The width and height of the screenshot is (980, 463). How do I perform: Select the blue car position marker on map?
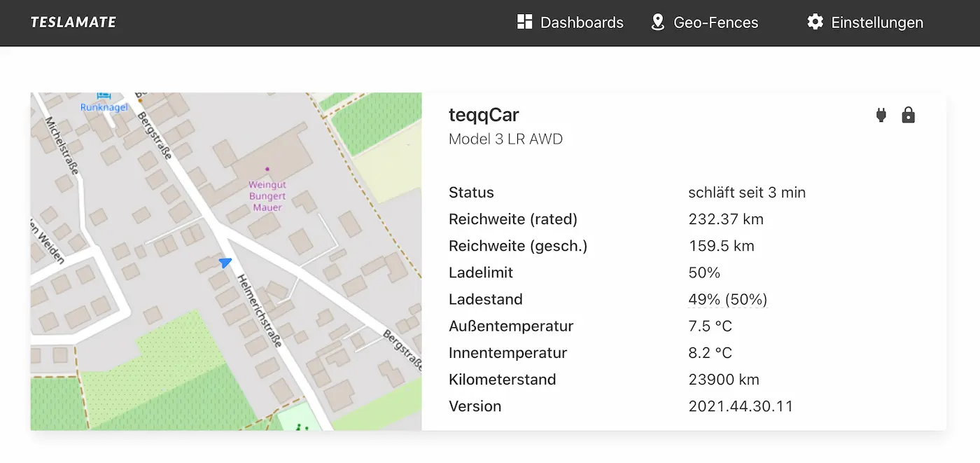tap(225, 263)
